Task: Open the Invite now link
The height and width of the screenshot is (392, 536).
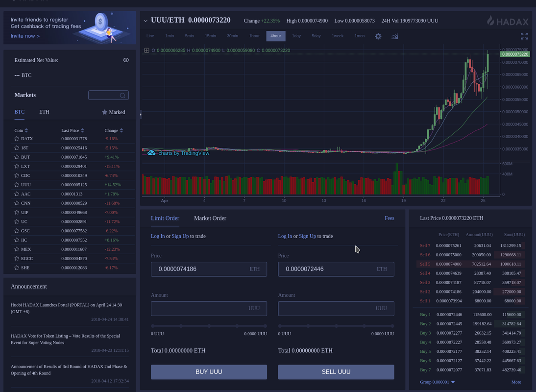Action: 25,36
